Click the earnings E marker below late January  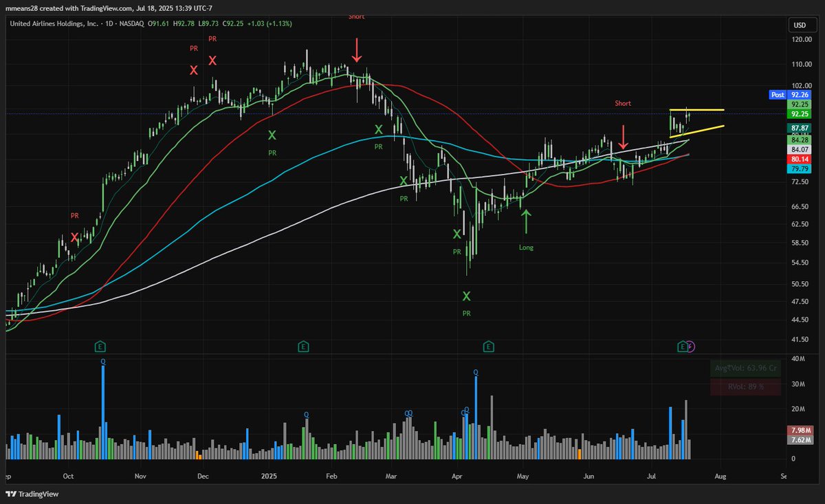click(x=303, y=346)
